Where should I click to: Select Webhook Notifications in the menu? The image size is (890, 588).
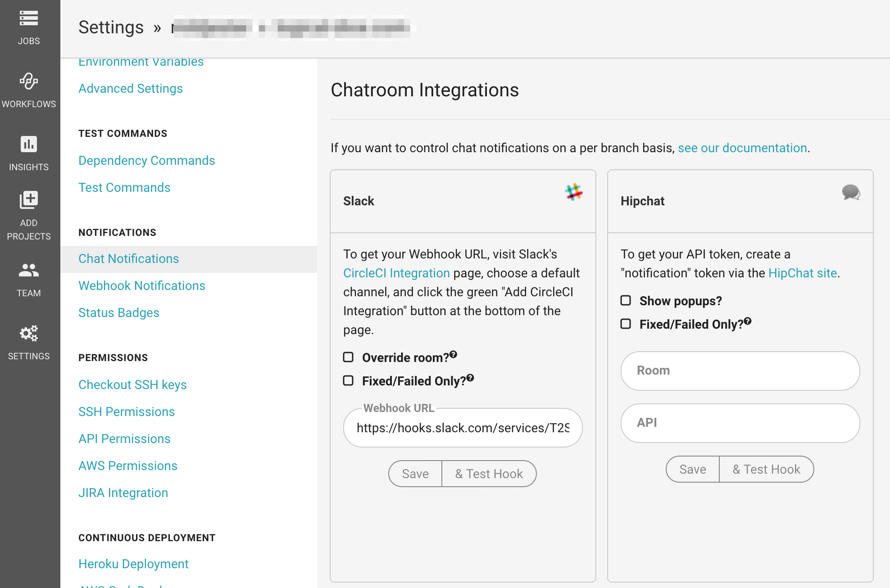[x=142, y=285]
